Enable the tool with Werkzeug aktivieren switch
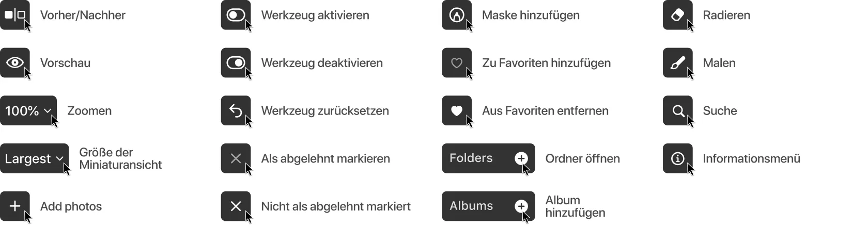868x227 pixels. pyautogui.click(x=236, y=15)
